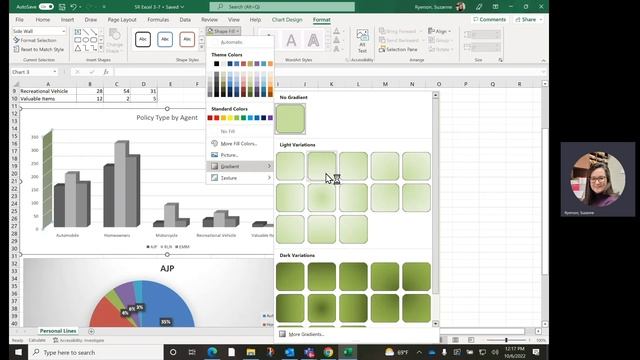The image size is (640, 360).
Task: Expand the Texture submenu
Action: tap(240, 178)
